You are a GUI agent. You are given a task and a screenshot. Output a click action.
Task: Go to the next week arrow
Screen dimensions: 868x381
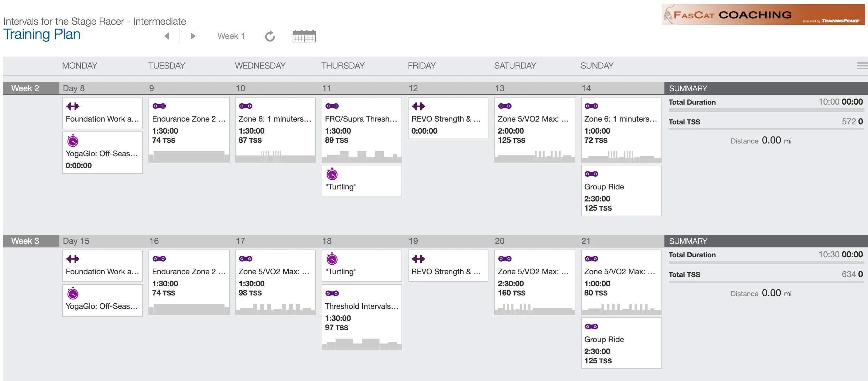click(193, 36)
